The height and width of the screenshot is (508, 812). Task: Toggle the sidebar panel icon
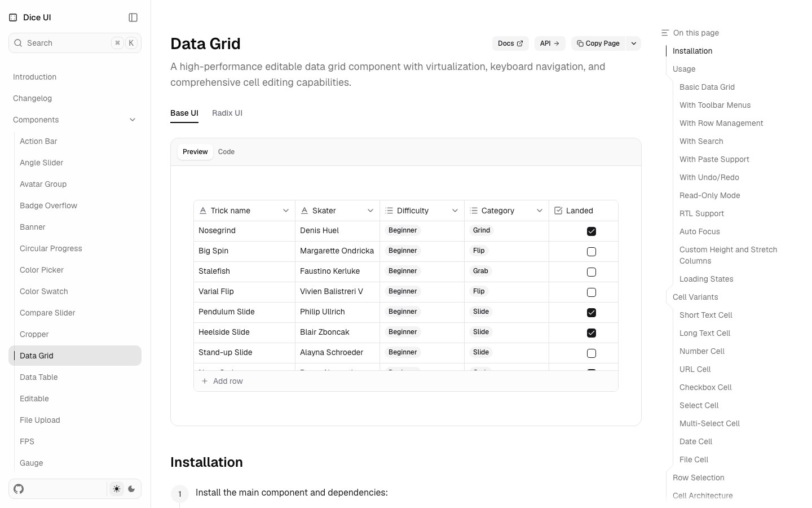pos(133,17)
